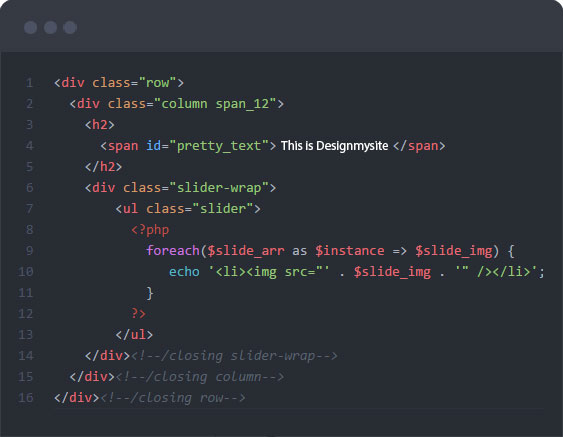The width and height of the screenshot is (563, 437).
Task: Click the first gray window dot
Action: point(31,28)
